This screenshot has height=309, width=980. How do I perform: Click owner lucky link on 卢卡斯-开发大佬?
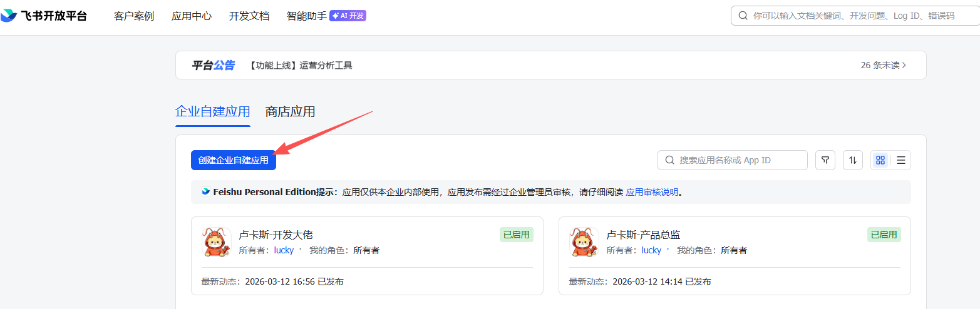click(x=284, y=250)
